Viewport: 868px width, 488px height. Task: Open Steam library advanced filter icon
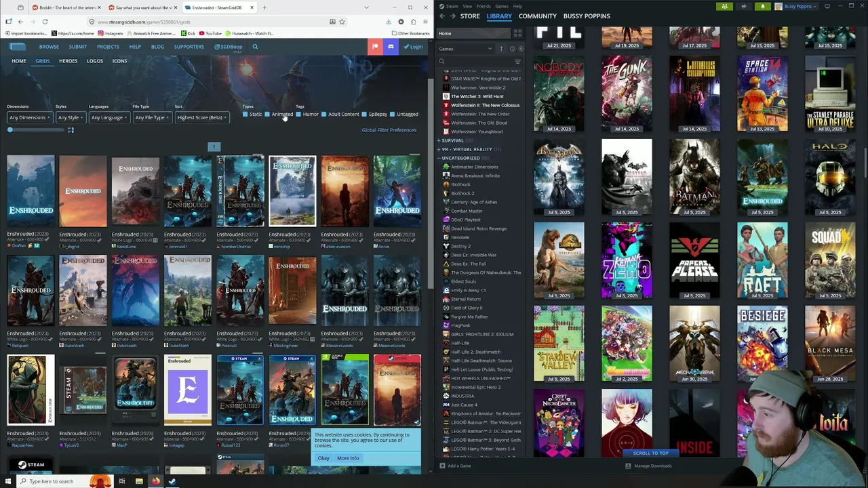click(517, 62)
